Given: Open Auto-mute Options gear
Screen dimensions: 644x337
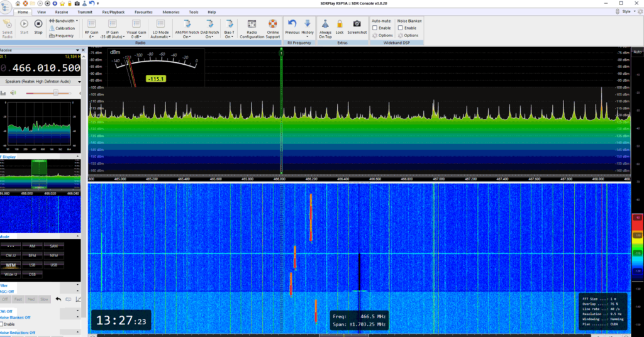Looking at the screenshot, I should pyautogui.click(x=382, y=36).
